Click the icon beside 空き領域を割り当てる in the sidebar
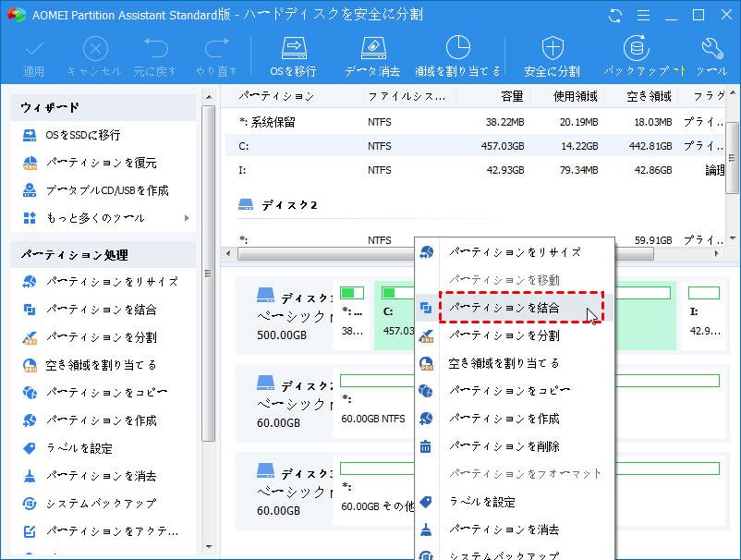 30,365
